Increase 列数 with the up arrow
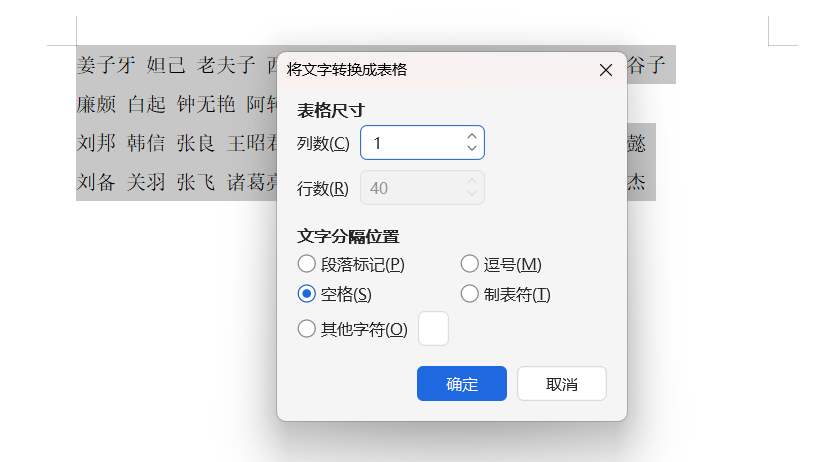Screen dimensions: 827x462 pyautogui.click(x=472, y=136)
